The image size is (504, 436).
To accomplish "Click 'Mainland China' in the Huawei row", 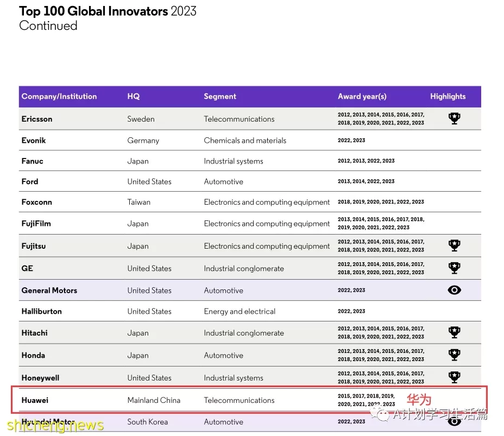I will [154, 400].
